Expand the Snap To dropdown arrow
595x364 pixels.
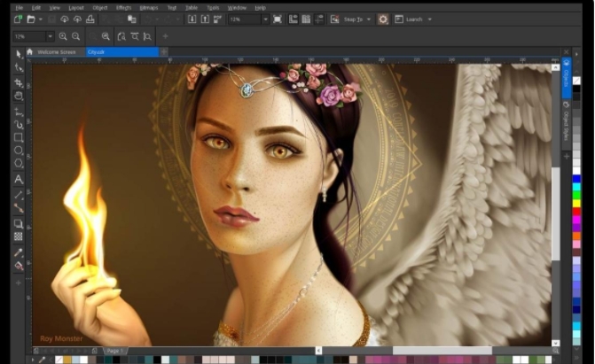coord(369,19)
